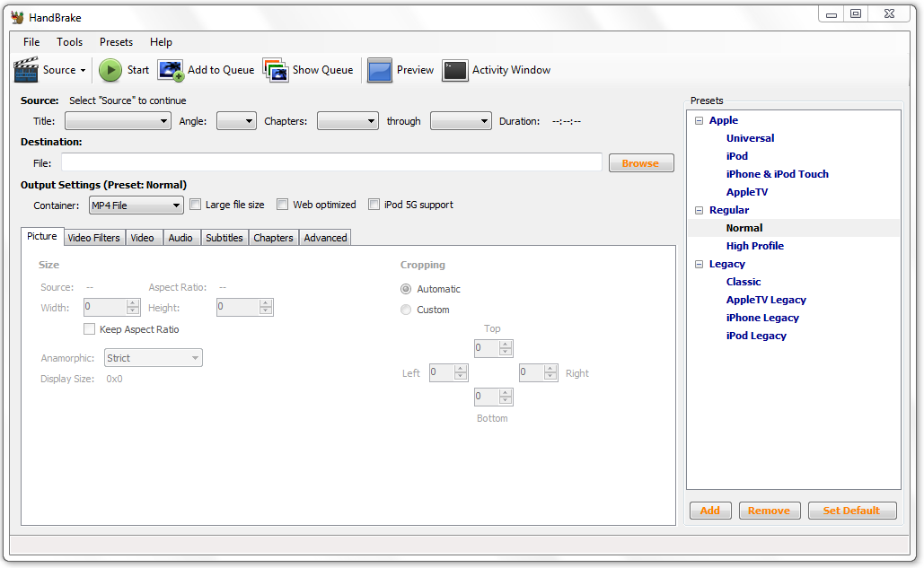Click the Activity Window terminal icon
Viewport: 924px width, 568px height.
[455, 70]
